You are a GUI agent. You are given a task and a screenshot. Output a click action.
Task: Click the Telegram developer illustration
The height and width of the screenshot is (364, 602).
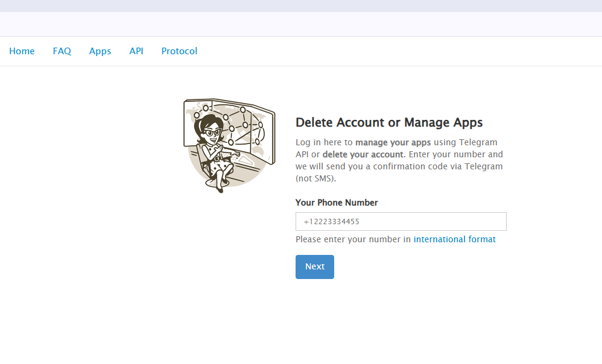click(x=229, y=146)
